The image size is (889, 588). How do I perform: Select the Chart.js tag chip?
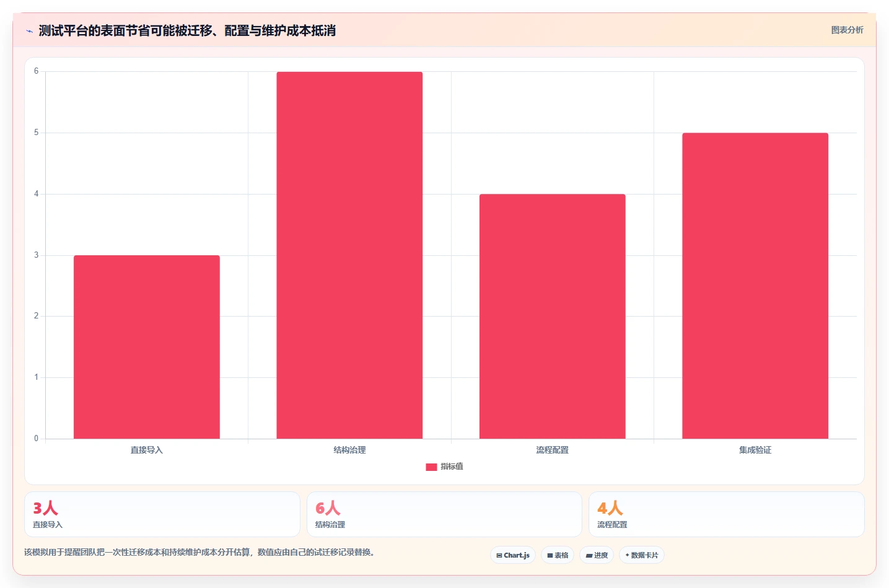coord(513,555)
